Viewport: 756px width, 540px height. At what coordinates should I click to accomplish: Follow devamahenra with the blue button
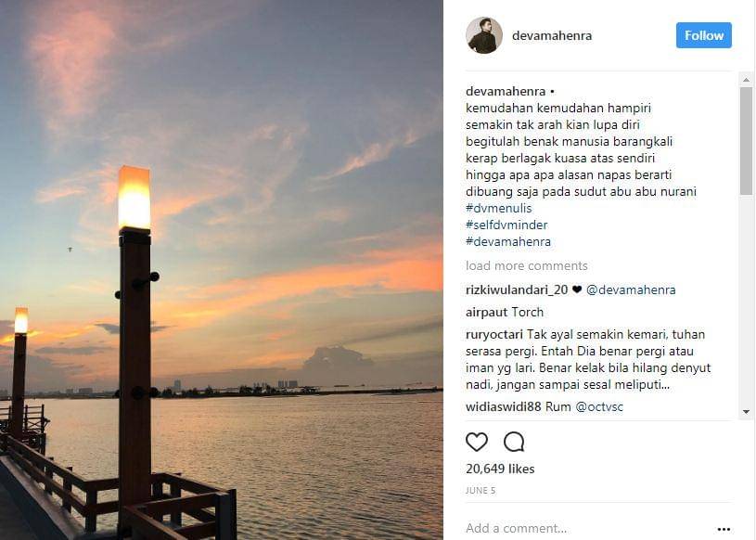703,35
